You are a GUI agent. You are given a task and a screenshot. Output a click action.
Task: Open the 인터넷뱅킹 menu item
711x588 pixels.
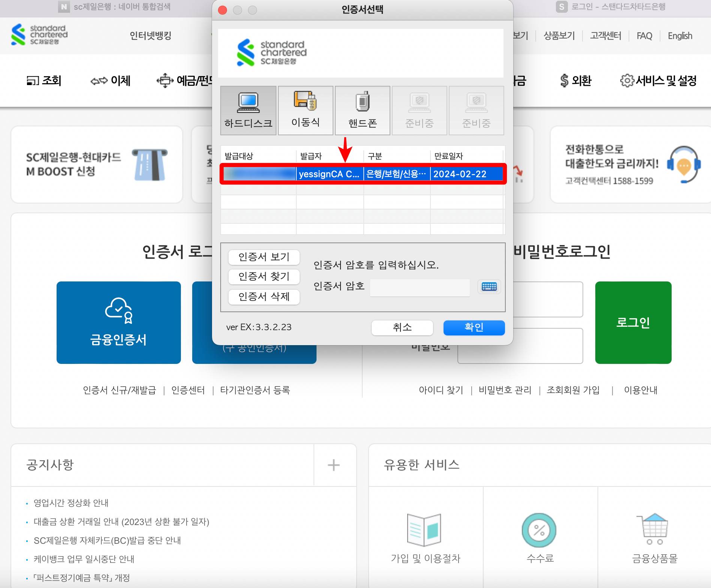[150, 36]
